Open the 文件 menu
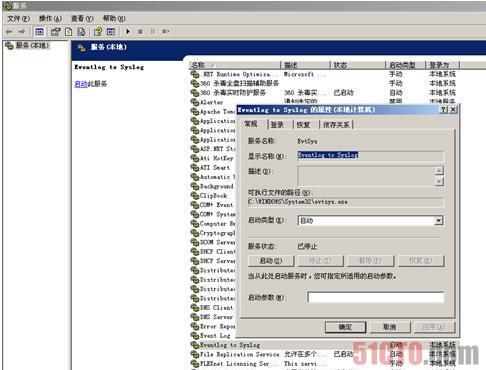The height and width of the screenshot is (370, 486). click(x=19, y=18)
